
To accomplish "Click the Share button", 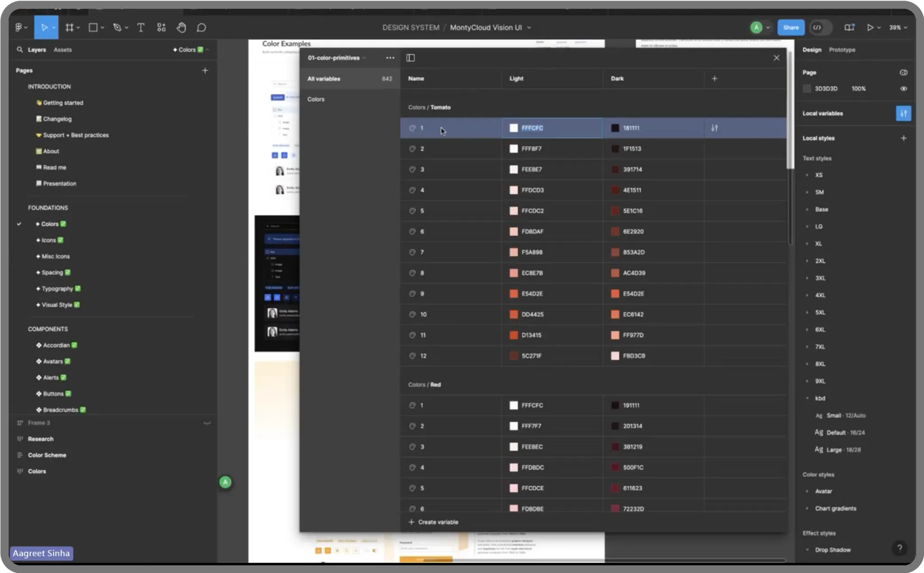I will [x=791, y=27].
